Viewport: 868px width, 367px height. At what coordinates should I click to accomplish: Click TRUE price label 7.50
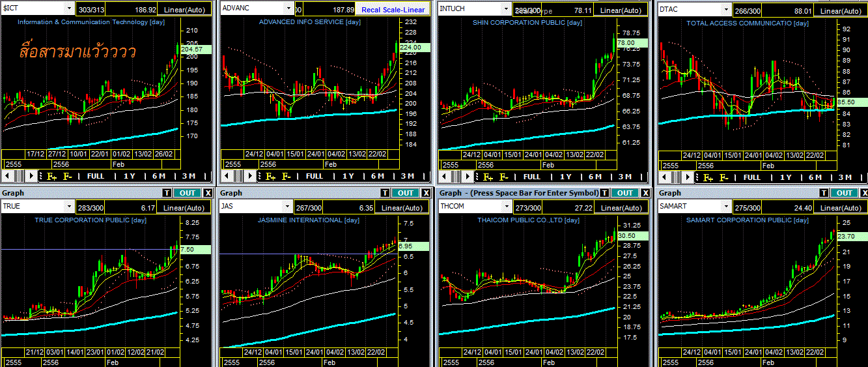pyautogui.click(x=197, y=249)
